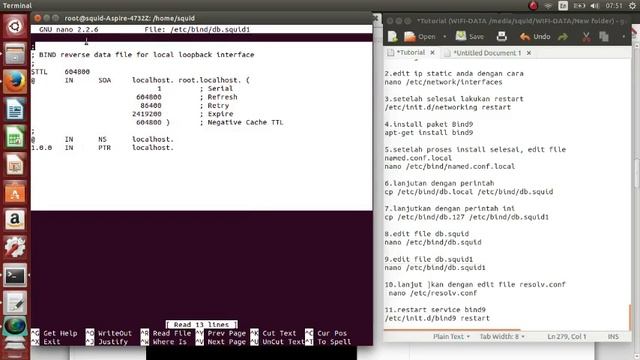Viewport: 640px width, 360px height.
Task: Save the document with gedit Save button
Action: tap(470, 37)
